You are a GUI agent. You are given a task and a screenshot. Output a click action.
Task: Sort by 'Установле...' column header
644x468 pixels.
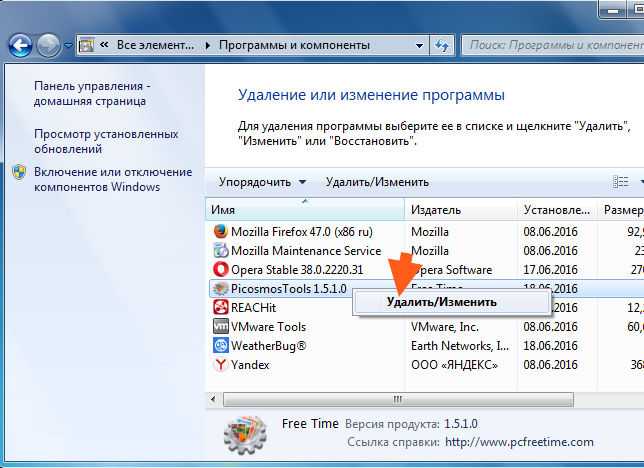pos(557,210)
